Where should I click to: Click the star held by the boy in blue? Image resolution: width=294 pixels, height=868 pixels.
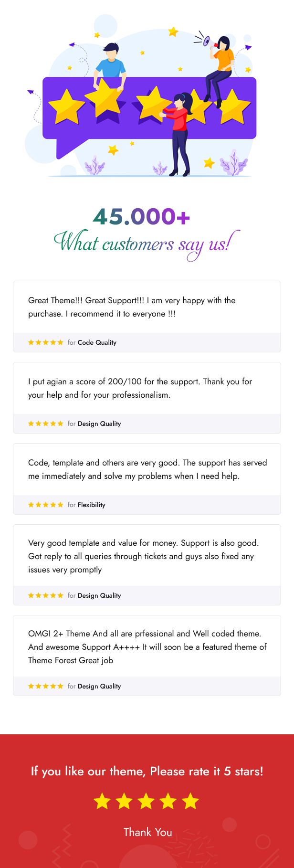pyautogui.click(x=105, y=98)
